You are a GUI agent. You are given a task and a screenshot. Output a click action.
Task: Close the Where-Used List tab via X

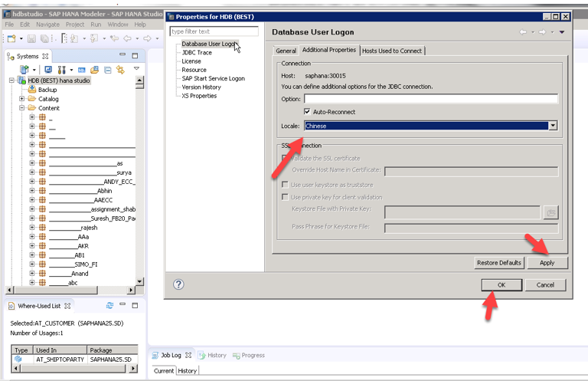click(67, 306)
